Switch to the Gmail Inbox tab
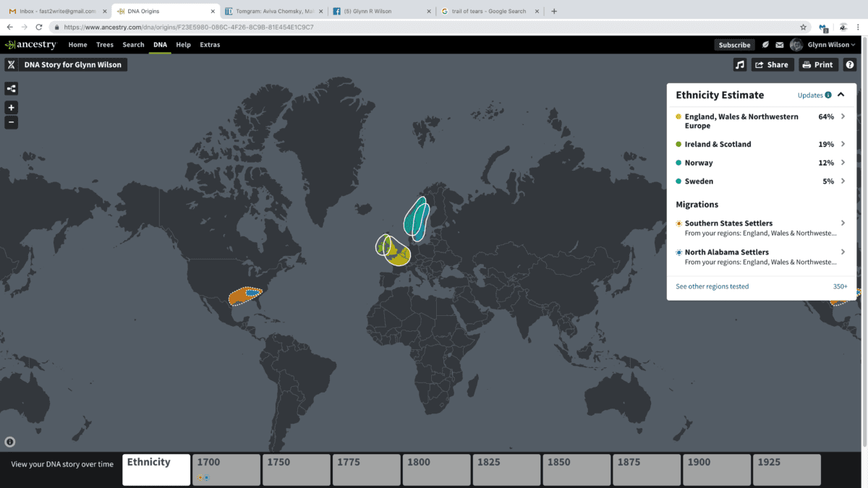The image size is (868, 488). point(56,12)
